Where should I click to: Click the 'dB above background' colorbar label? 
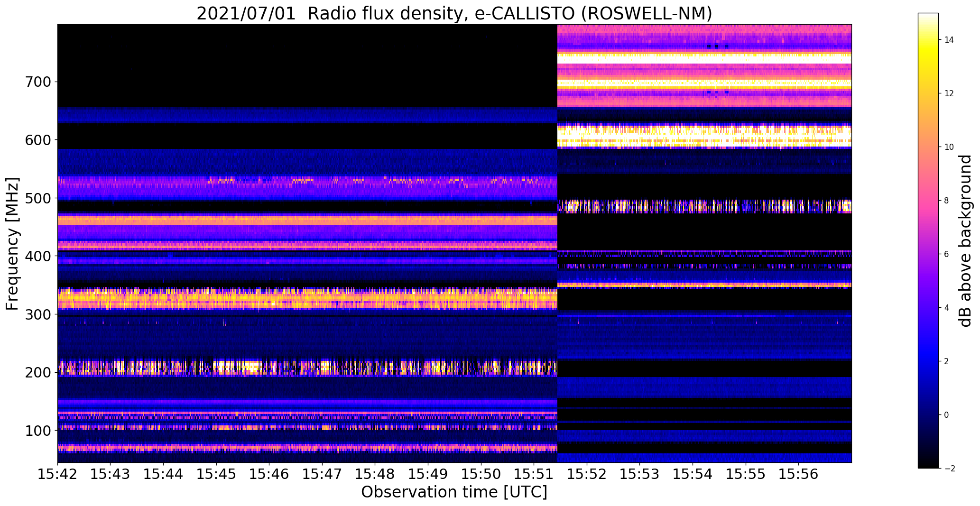pyautogui.click(x=965, y=240)
